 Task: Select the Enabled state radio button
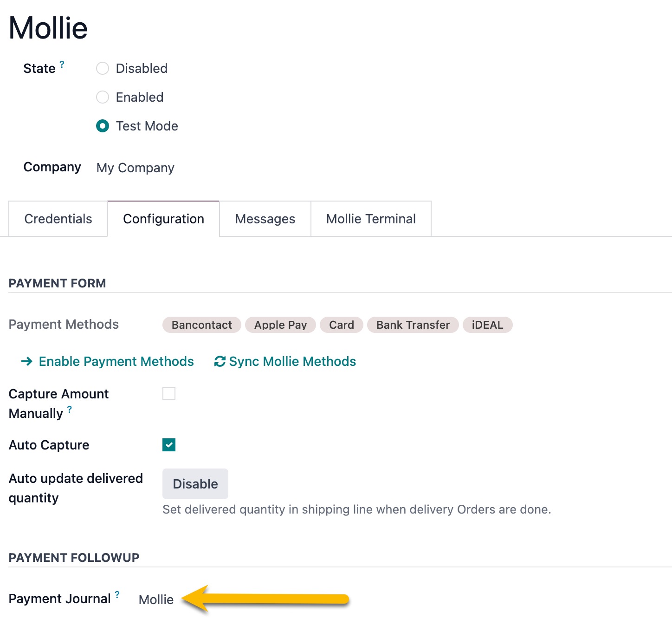[x=103, y=97]
